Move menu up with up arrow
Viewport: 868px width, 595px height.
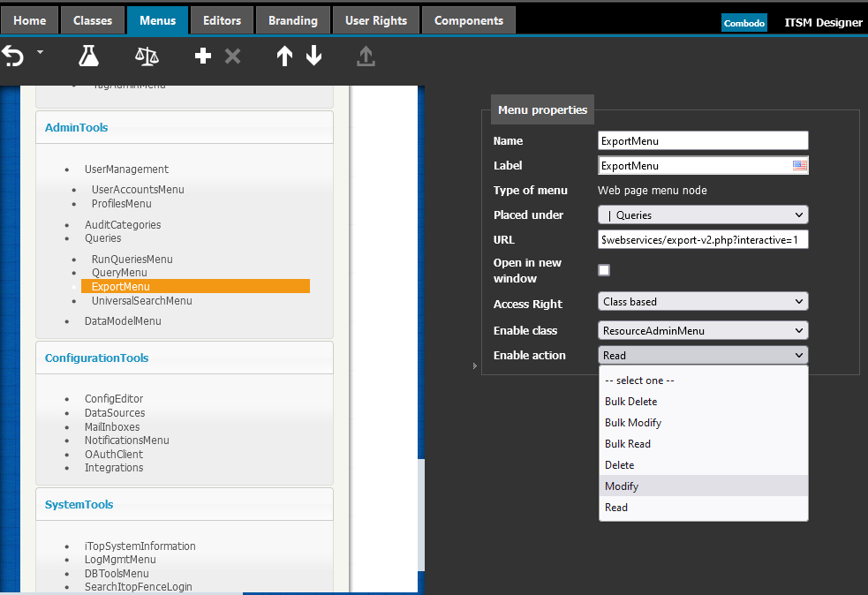284,56
